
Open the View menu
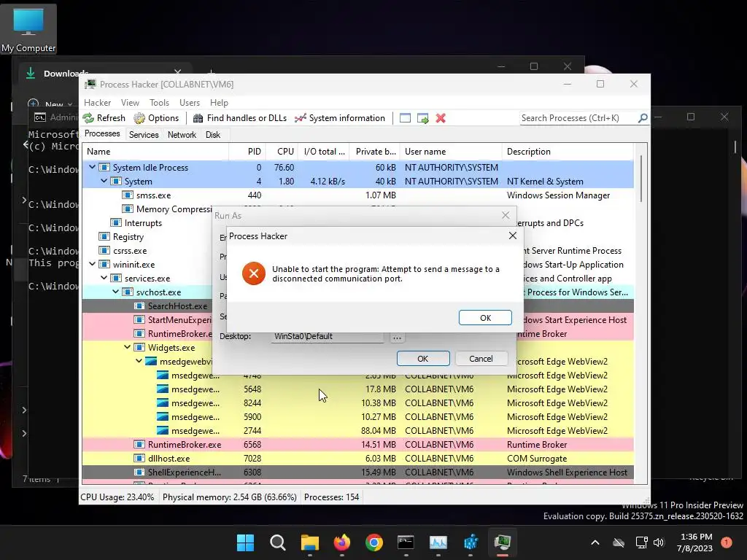130,103
